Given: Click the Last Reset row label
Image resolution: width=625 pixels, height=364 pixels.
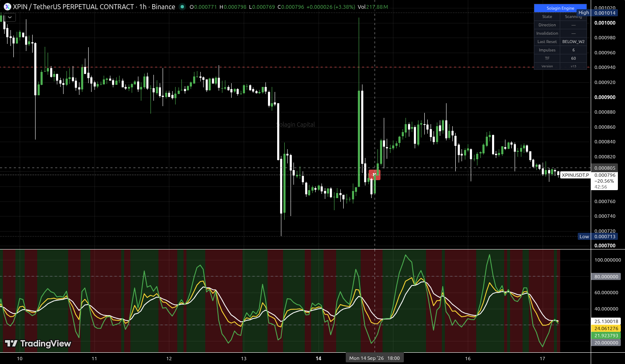Looking at the screenshot, I should click(547, 42).
